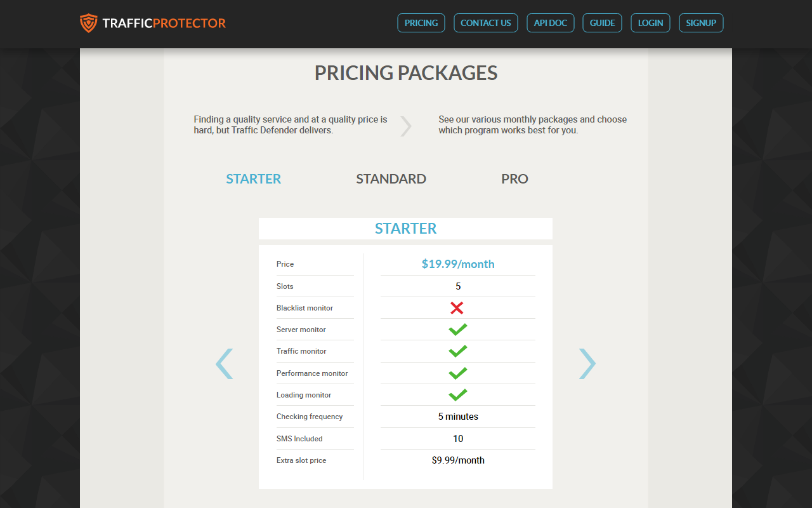812x508 pixels.
Task: Show previous package with left arrow
Action: pyautogui.click(x=224, y=364)
